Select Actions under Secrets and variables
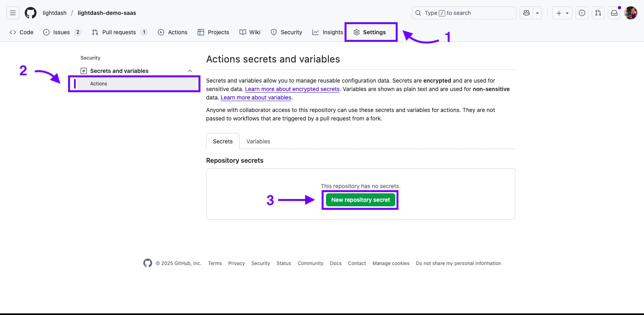Screen dimensions: 644x315 [x=137, y=84]
